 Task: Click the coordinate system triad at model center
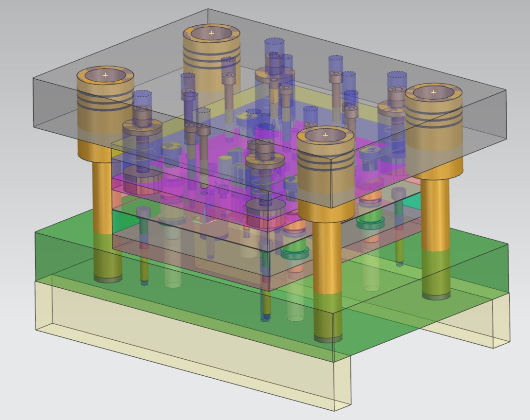point(205,222)
